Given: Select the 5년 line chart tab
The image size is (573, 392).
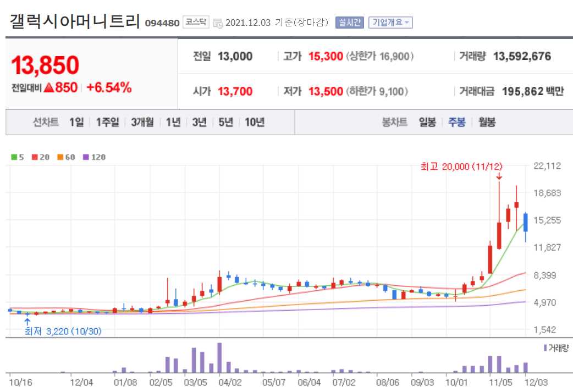Looking at the screenshot, I should point(226,122).
